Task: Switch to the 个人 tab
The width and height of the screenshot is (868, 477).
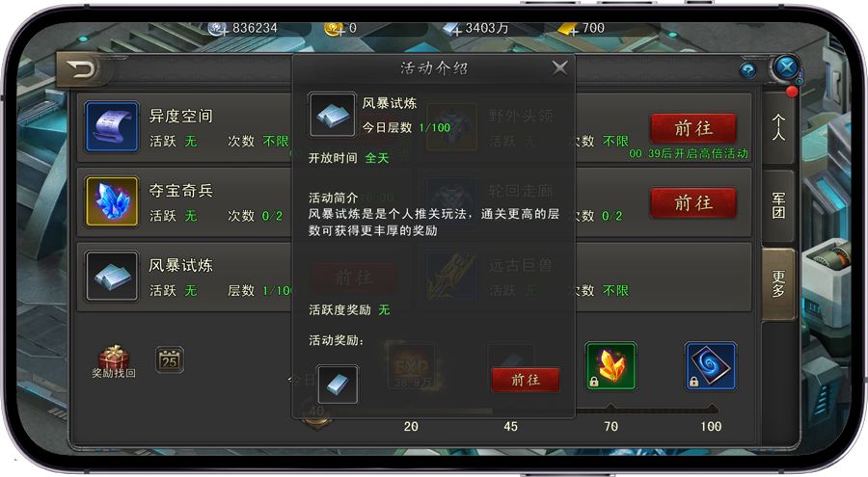Action: tap(778, 128)
